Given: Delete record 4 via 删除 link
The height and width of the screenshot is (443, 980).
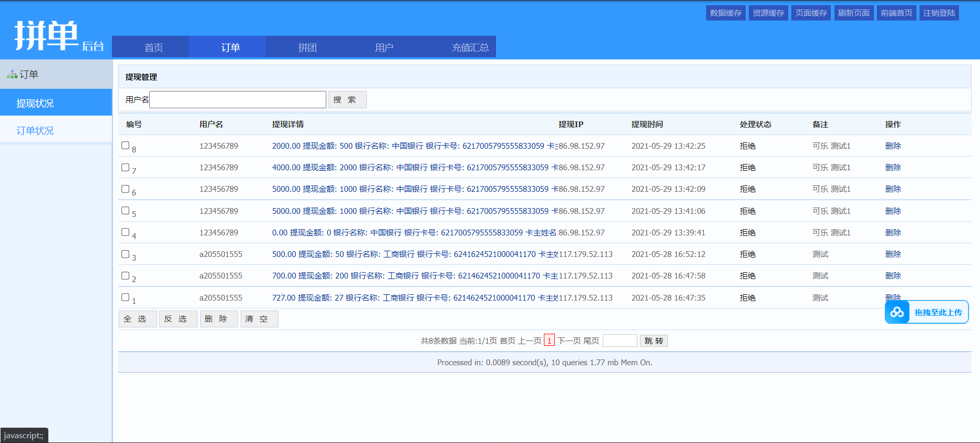Looking at the screenshot, I should tap(893, 232).
